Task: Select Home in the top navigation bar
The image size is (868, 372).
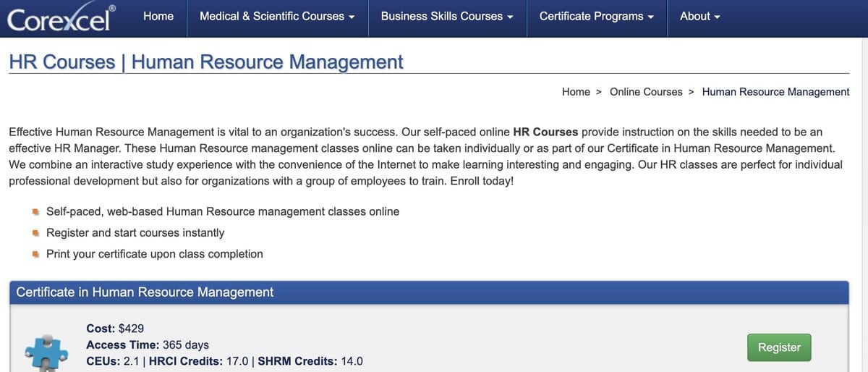Action: click(x=158, y=17)
